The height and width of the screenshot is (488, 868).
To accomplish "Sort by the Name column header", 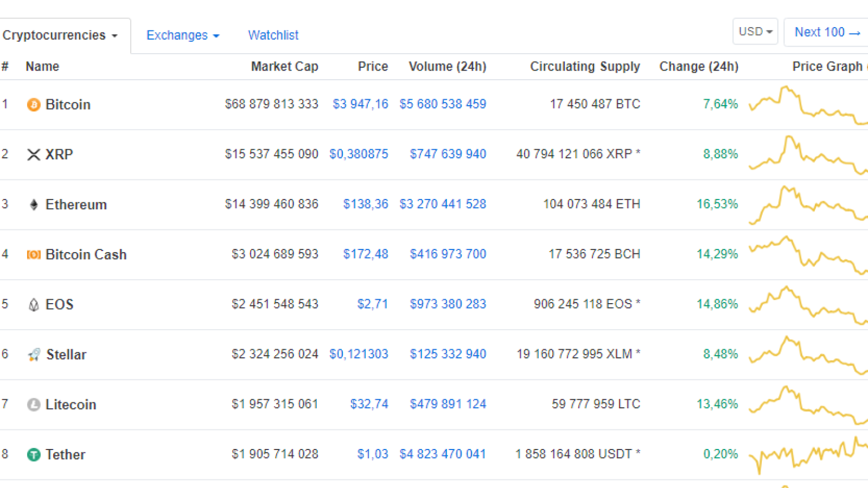I will [x=42, y=66].
